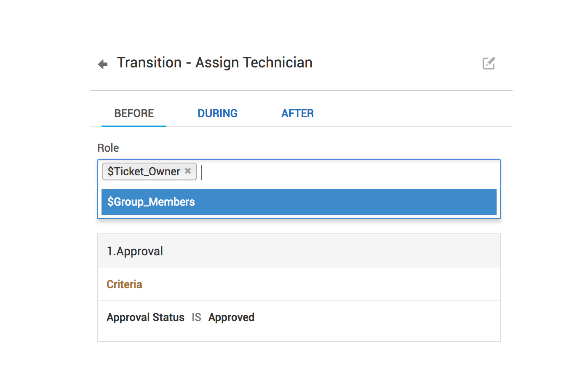Image resolution: width=588 pixels, height=391 pixels.
Task: Click empty tab strip right of AFTER
Action: pyautogui.click(x=413, y=113)
